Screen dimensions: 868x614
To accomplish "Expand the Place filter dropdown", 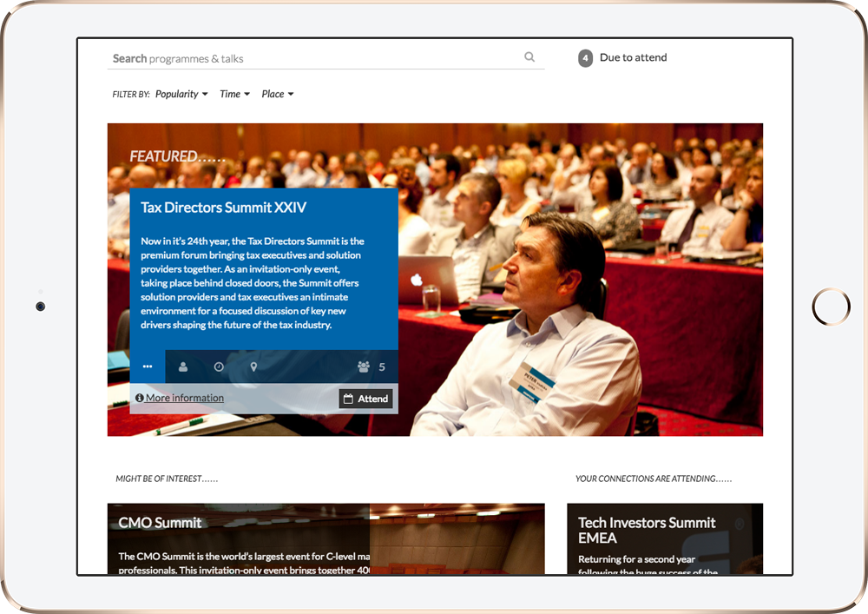I will [x=278, y=95].
